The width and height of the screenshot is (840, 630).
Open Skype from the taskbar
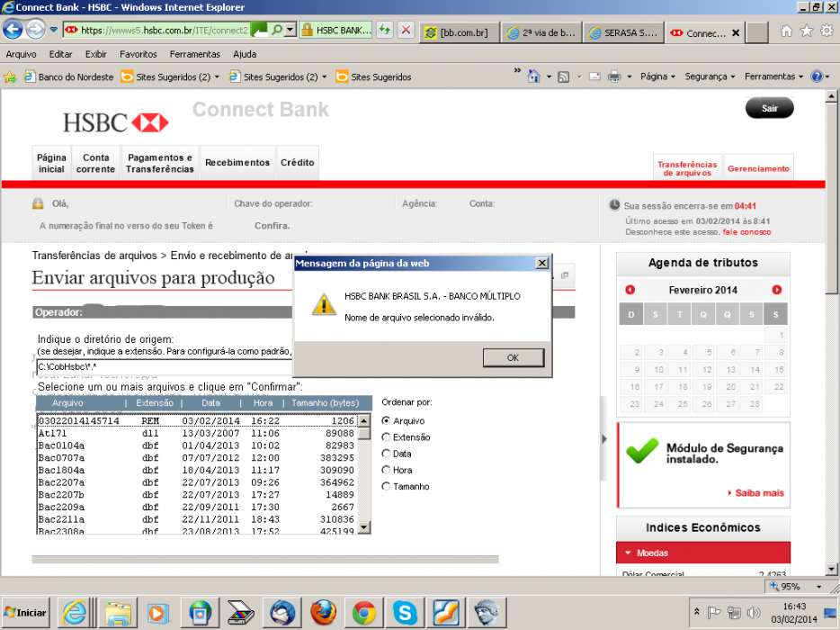pyautogui.click(x=405, y=612)
